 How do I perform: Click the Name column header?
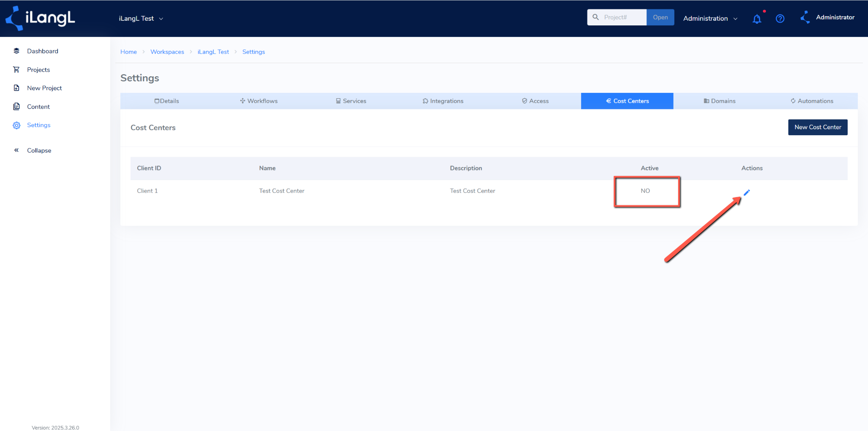267,168
